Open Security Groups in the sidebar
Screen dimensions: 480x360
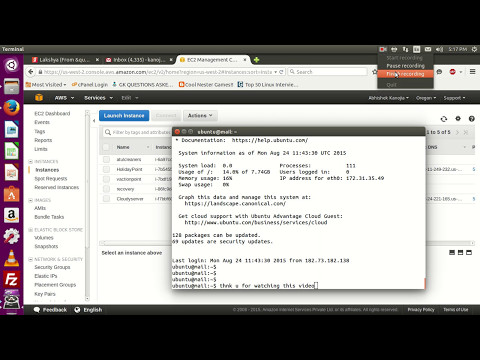52,267
